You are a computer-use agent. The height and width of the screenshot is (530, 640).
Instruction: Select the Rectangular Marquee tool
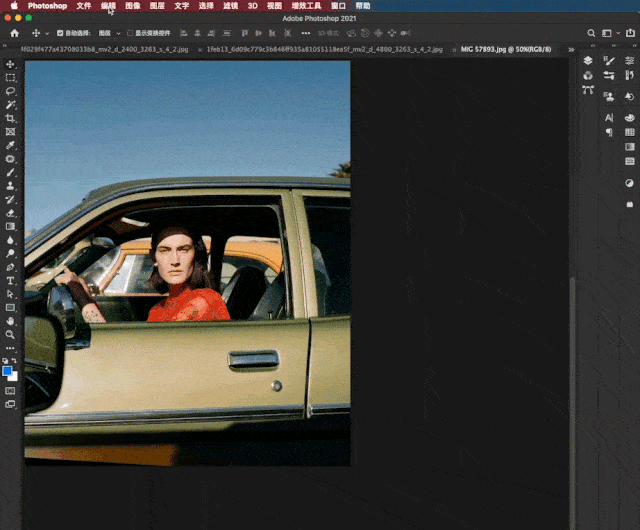coord(10,78)
